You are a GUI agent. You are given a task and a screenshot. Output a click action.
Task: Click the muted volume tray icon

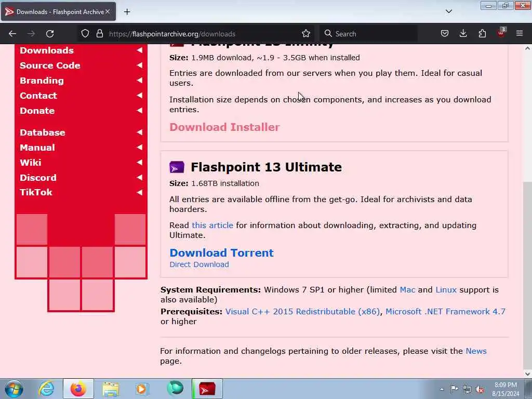click(480, 389)
